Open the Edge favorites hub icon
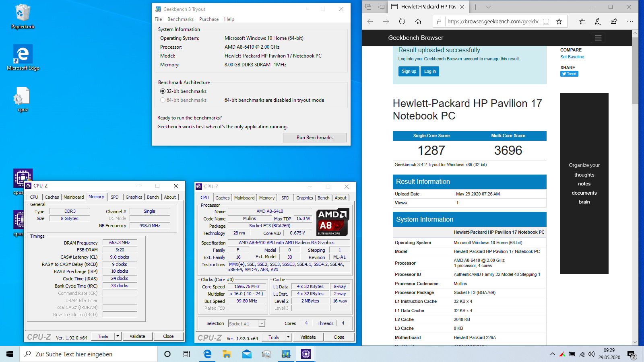 pos(582,22)
